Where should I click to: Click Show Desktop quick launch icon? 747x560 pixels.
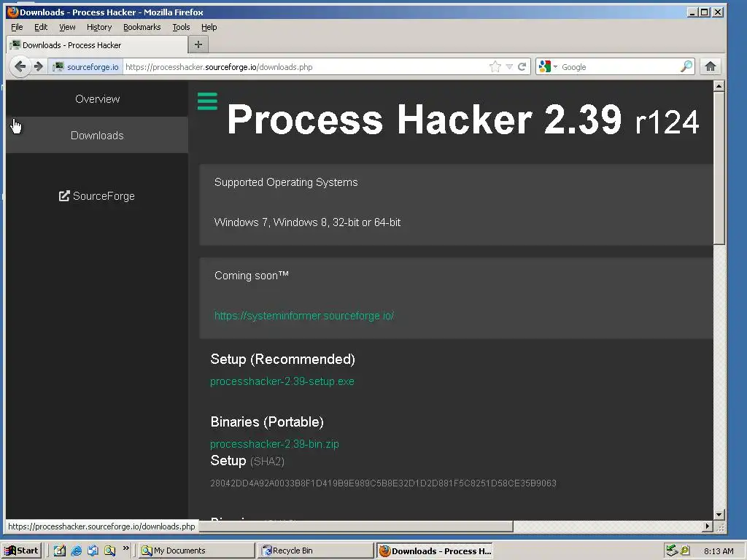pyautogui.click(x=60, y=551)
